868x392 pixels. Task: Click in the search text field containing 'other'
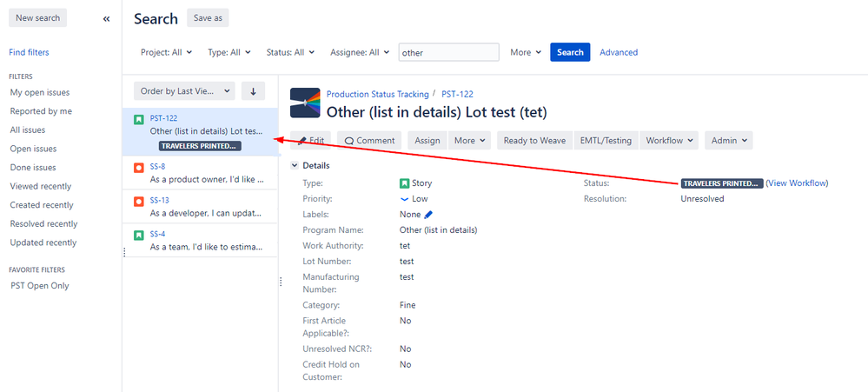click(449, 53)
